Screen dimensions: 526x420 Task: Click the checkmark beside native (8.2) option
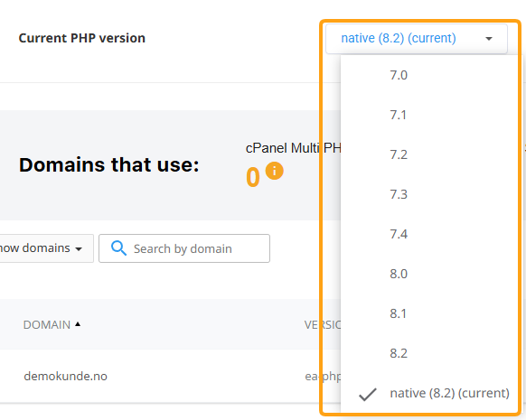(368, 394)
